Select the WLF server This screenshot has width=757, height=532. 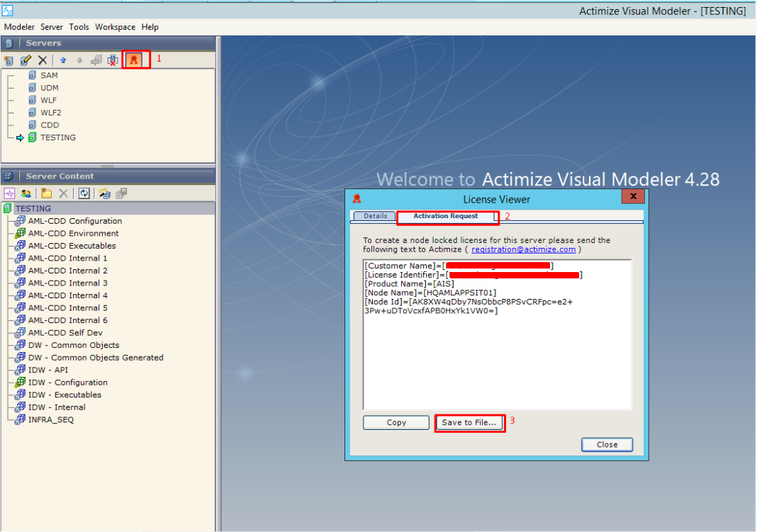(48, 101)
